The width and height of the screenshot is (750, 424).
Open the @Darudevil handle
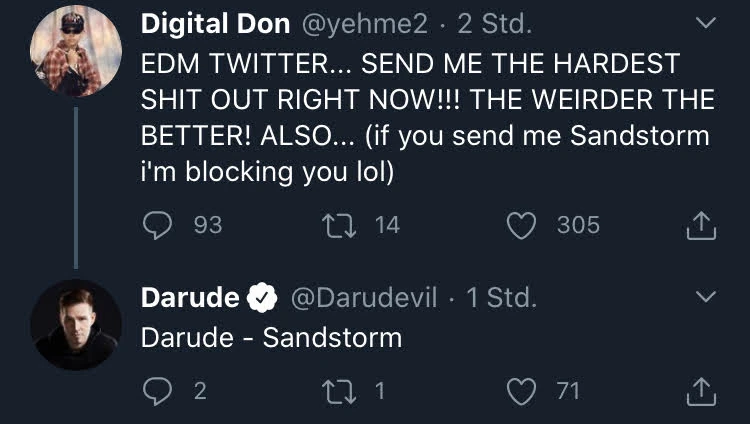364,297
